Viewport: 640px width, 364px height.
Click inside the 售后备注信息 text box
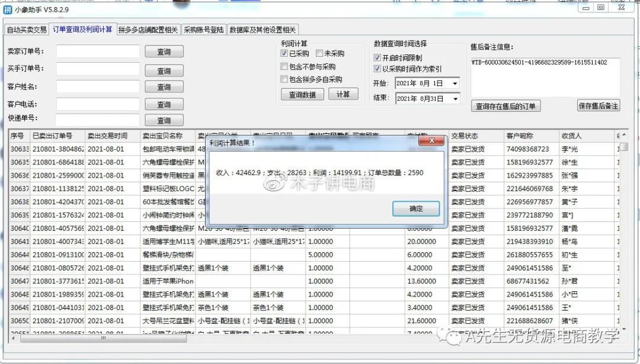point(545,77)
